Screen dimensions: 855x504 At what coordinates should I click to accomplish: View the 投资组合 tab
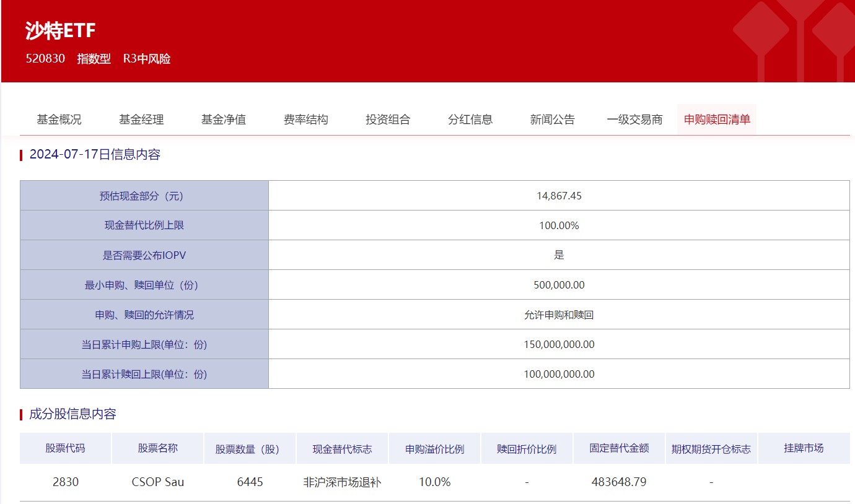(388, 119)
